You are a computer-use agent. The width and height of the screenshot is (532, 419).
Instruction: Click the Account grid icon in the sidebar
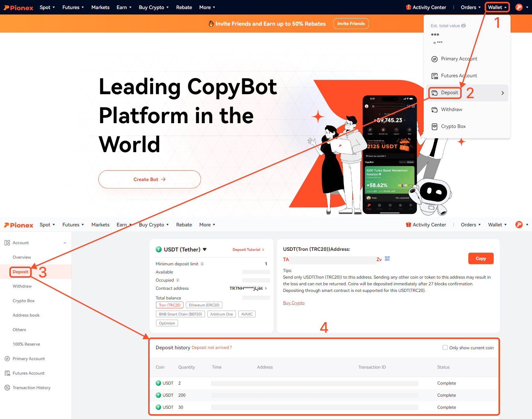pos(7,243)
